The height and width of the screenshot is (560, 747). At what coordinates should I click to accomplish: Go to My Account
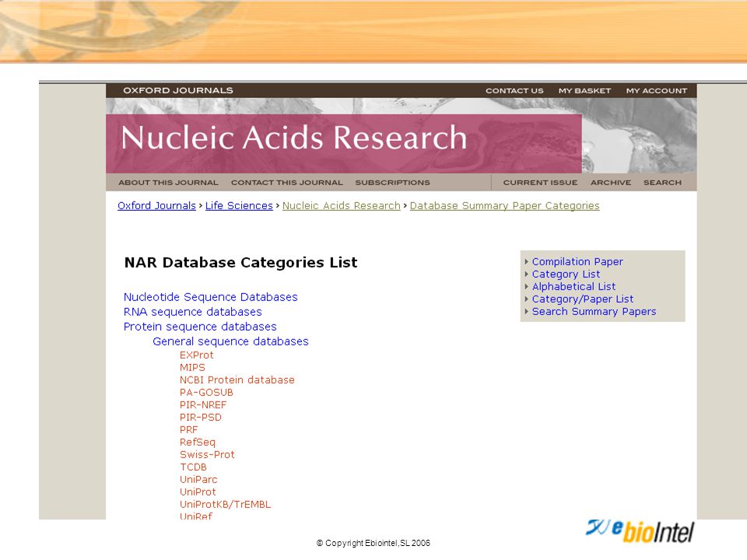656,91
